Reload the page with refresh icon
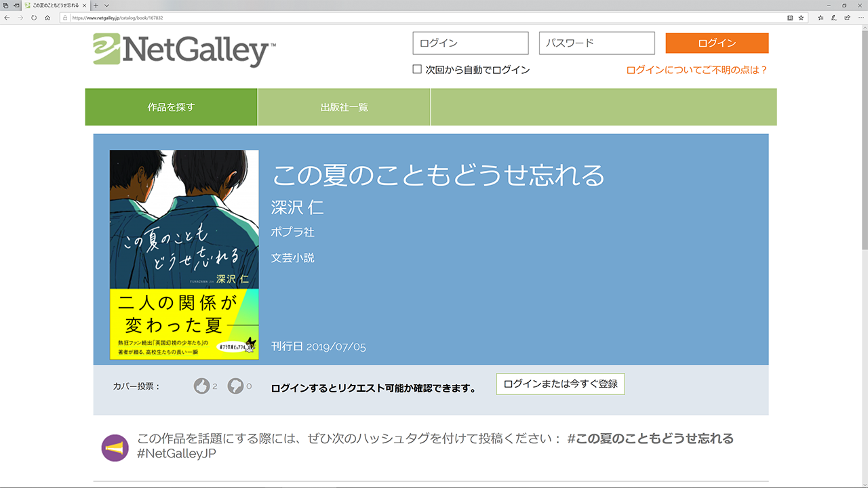Image resolution: width=868 pixels, height=488 pixels. [x=34, y=18]
